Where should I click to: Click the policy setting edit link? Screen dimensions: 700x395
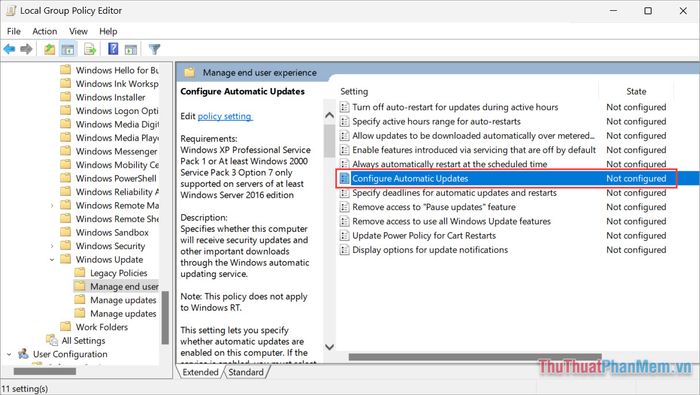(x=225, y=116)
